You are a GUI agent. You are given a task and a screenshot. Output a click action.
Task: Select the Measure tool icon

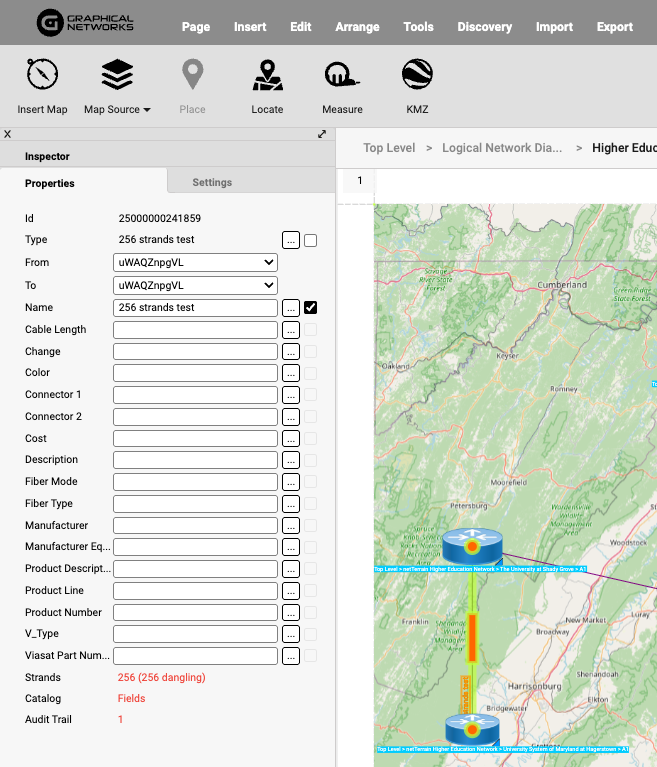tap(342, 75)
